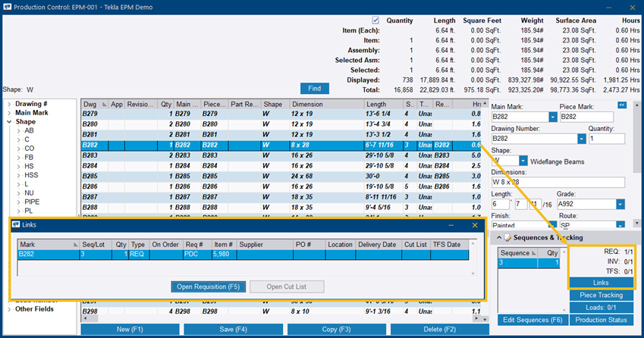Close the Links dialog window
The image size is (644, 338).
(475, 225)
